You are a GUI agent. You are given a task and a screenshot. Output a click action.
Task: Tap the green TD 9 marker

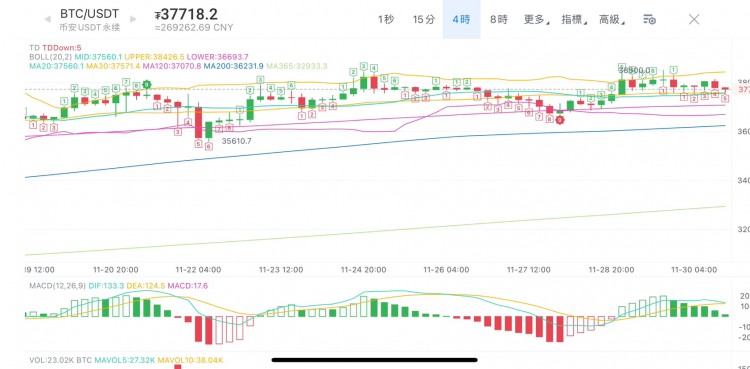(146, 85)
